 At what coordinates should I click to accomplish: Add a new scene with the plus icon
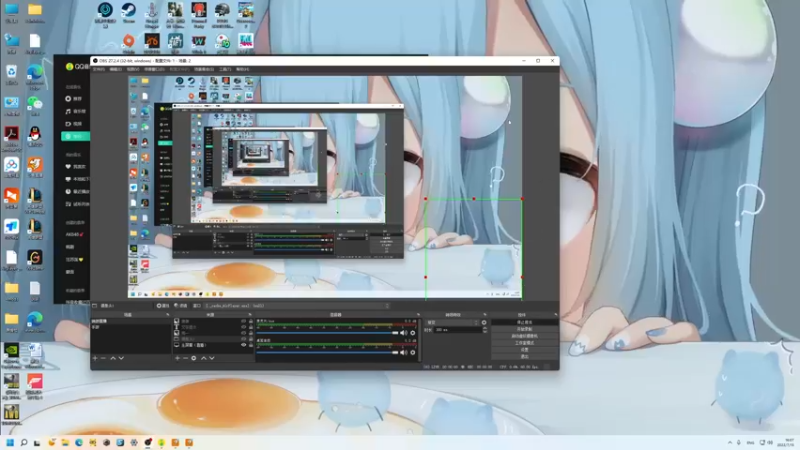click(x=95, y=358)
